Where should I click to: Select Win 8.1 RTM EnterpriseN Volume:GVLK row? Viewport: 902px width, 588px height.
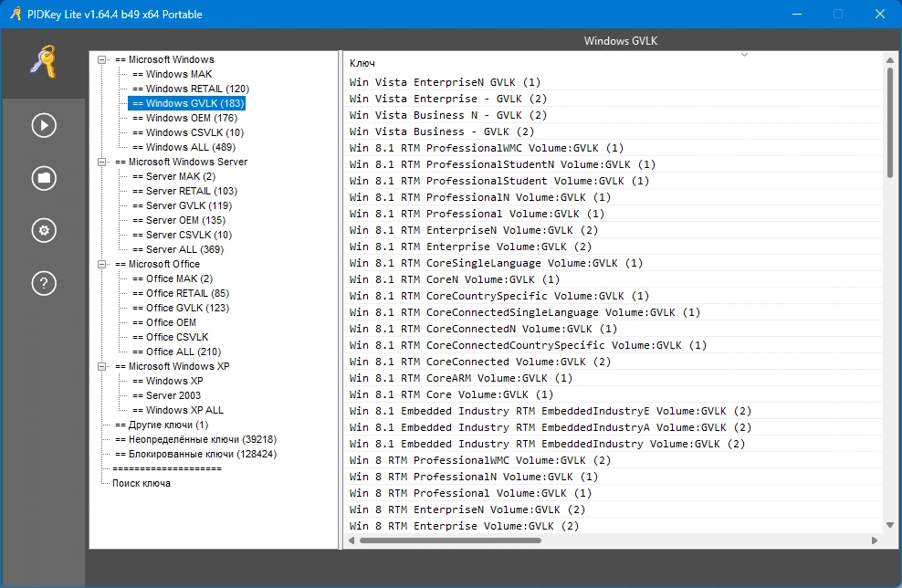coord(614,230)
